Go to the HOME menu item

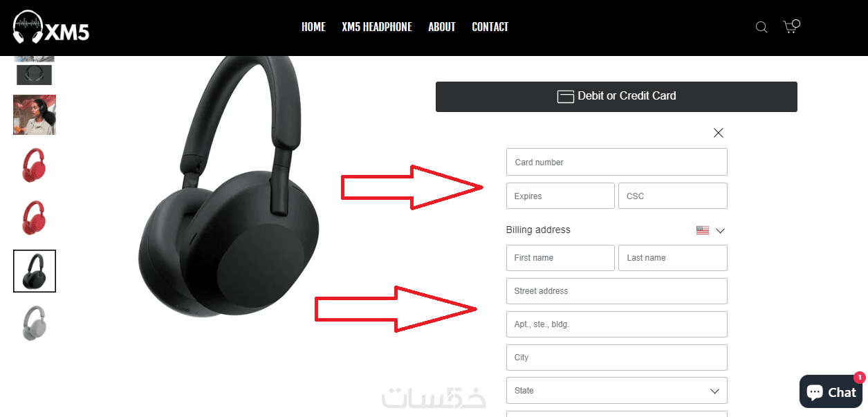[313, 27]
